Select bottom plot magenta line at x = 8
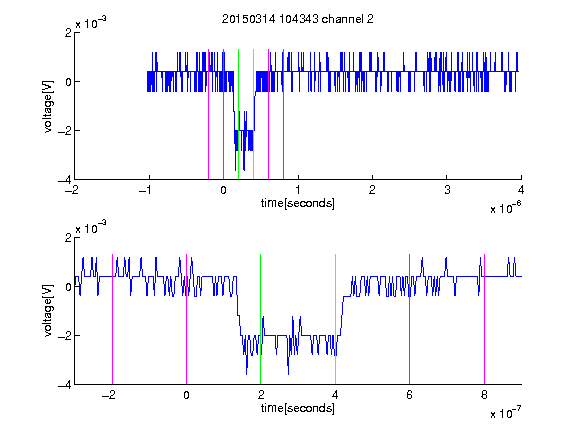Screen dimensions: 576x432 click(484, 319)
